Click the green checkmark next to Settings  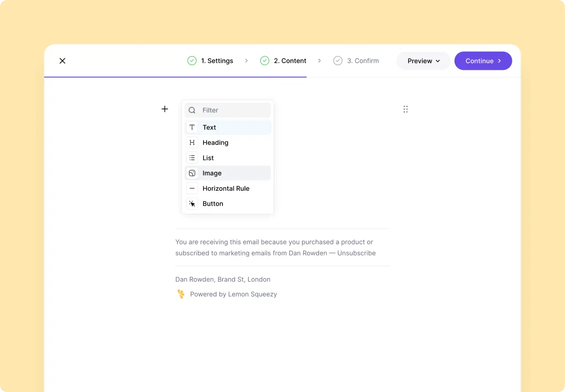pyautogui.click(x=191, y=60)
